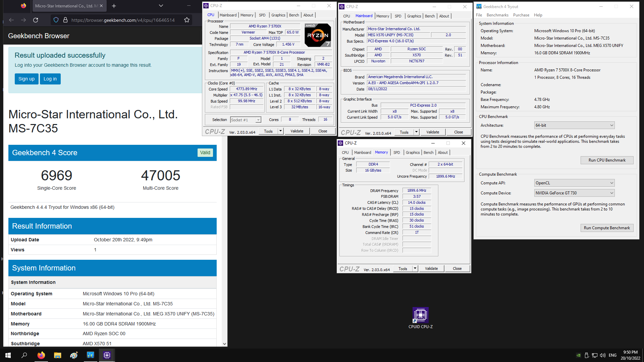Click Sign up button

[26, 79]
